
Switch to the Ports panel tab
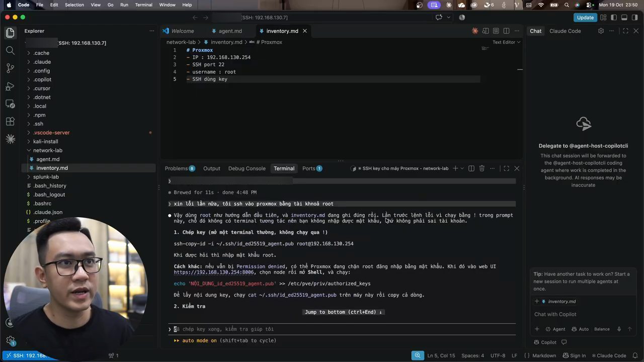[312, 168]
